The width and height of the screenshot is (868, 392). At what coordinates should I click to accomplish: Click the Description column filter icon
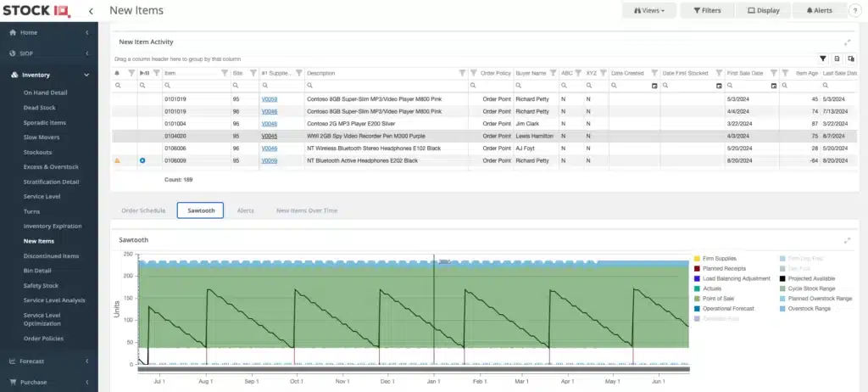tap(462, 73)
